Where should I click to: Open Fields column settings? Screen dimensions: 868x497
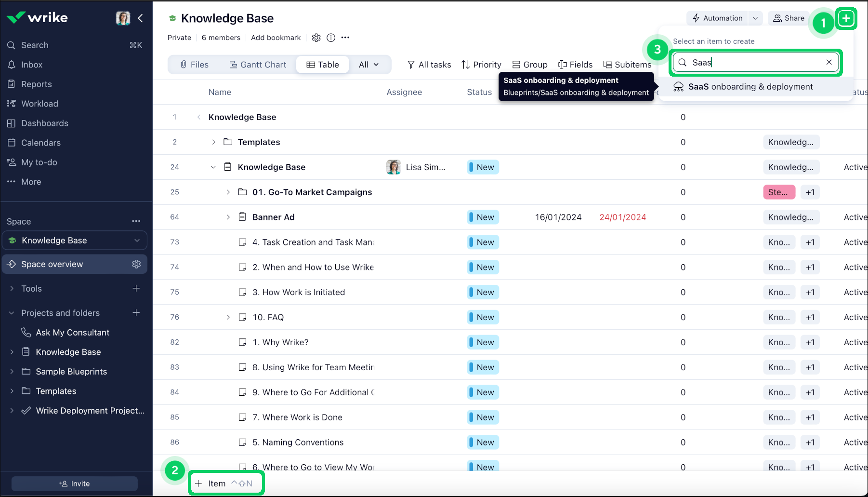[x=575, y=65]
